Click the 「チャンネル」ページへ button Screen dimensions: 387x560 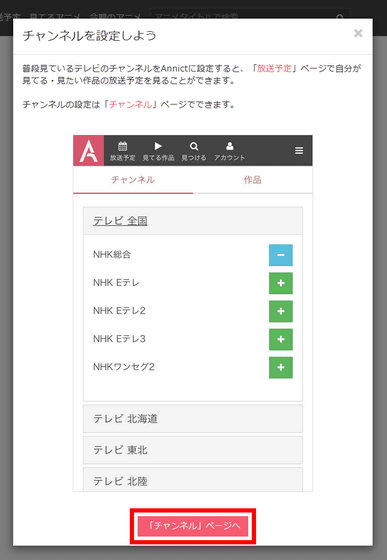pos(193,526)
